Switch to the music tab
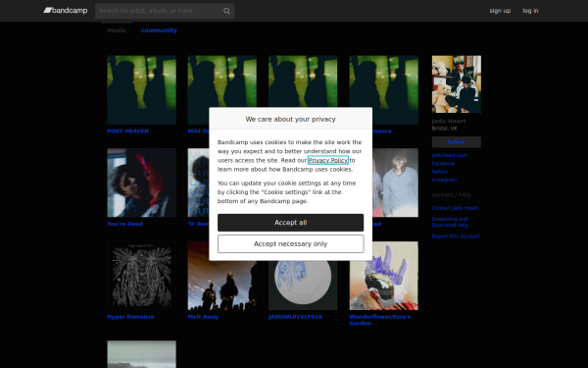The height and width of the screenshot is (368, 588). pos(117,30)
